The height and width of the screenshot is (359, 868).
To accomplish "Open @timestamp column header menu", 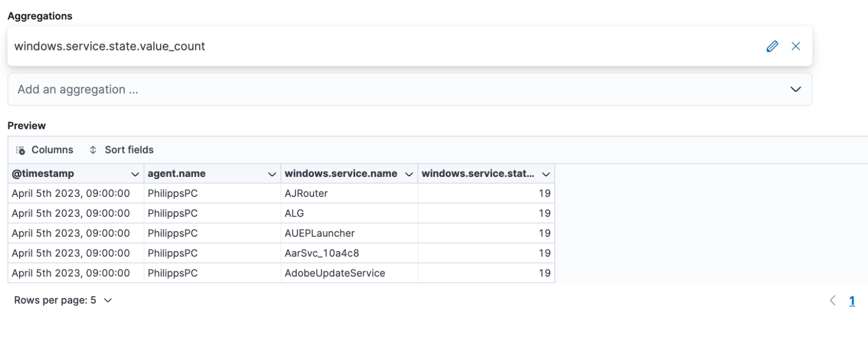I will point(135,174).
